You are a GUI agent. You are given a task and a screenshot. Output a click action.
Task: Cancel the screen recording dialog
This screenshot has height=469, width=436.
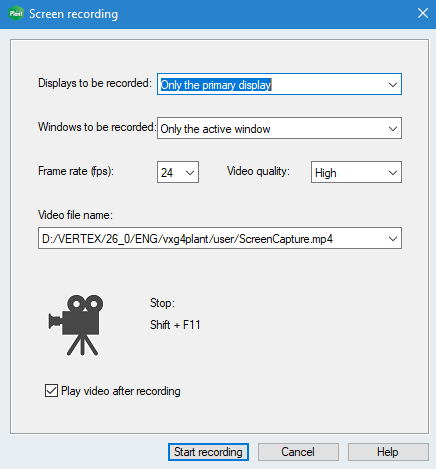pos(298,452)
